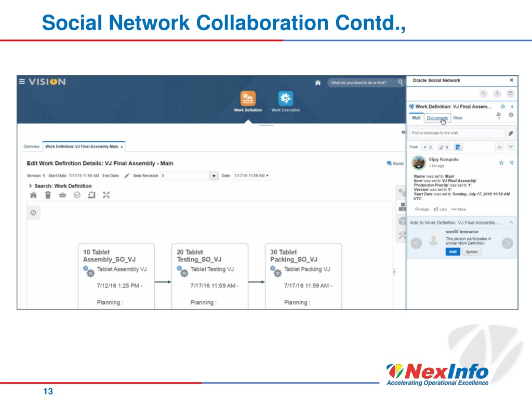The height and width of the screenshot is (399, 532).
Task: Select the 20 Tablet Testing_SO_VJ operation card
Action: [x=210, y=276]
